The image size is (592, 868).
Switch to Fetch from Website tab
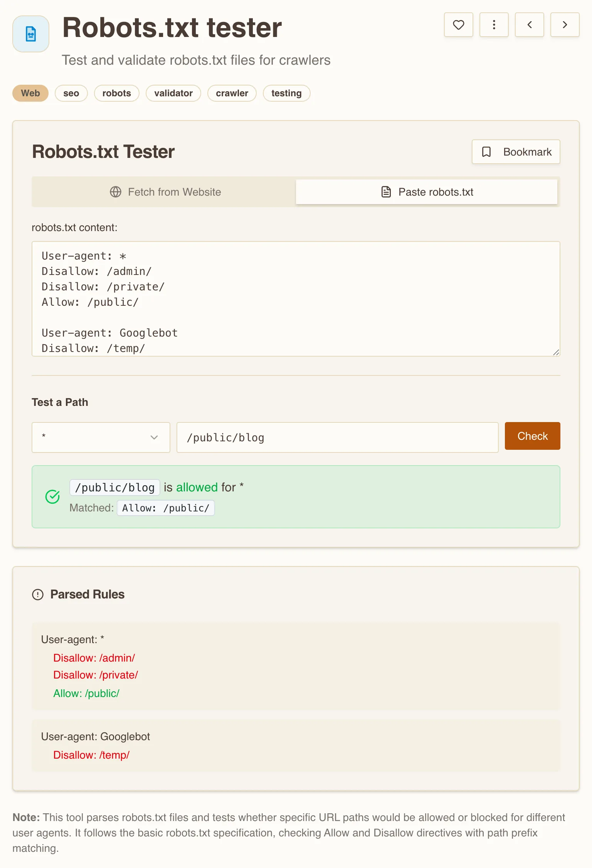click(x=165, y=192)
